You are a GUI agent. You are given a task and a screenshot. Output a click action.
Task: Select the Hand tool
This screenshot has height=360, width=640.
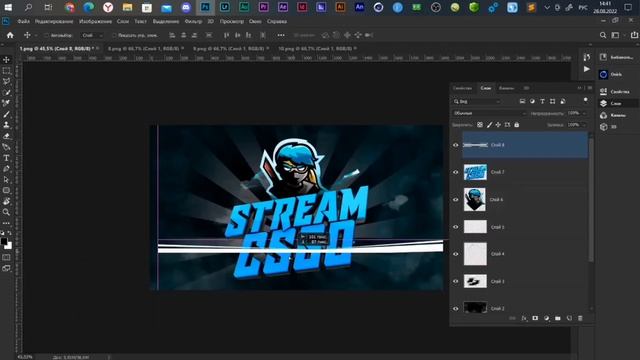pyautogui.click(x=6, y=201)
